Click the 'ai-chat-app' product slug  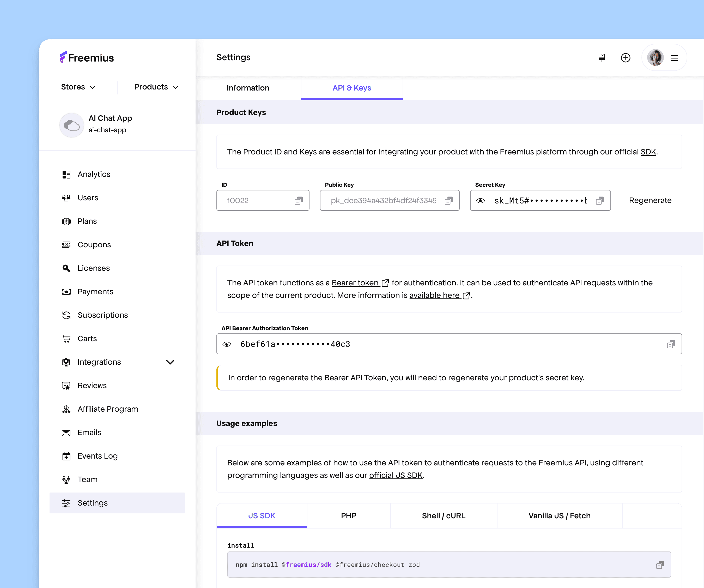click(107, 130)
